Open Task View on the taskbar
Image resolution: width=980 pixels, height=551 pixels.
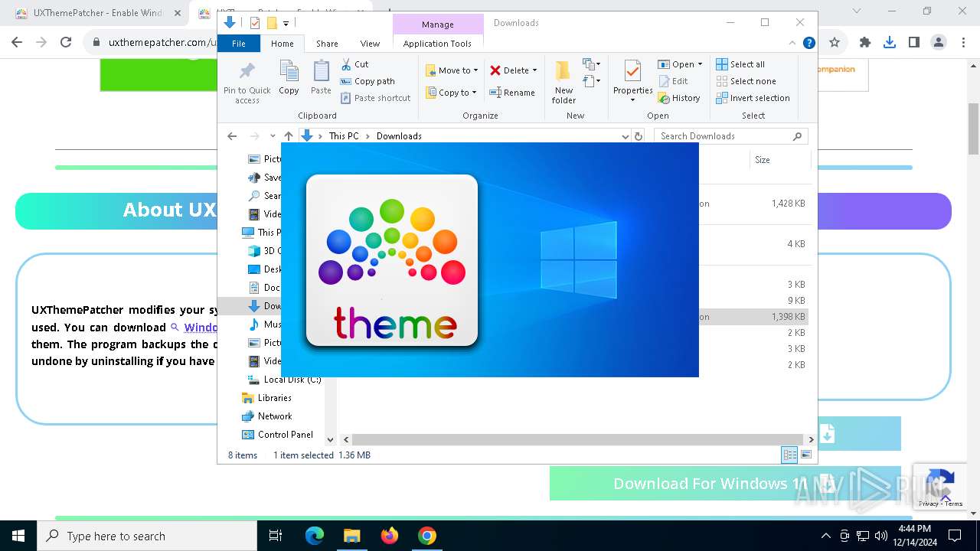pos(276,536)
